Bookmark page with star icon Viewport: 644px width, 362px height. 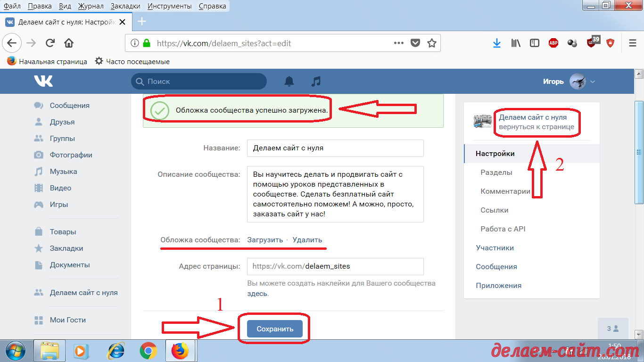coord(431,43)
